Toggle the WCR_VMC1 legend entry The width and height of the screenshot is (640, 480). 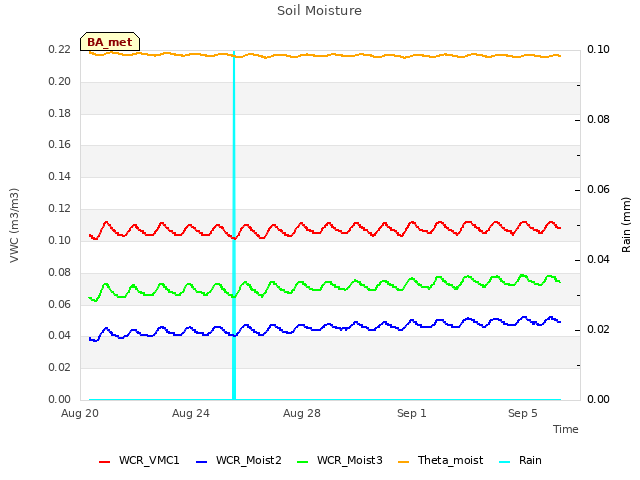[139, 460]
